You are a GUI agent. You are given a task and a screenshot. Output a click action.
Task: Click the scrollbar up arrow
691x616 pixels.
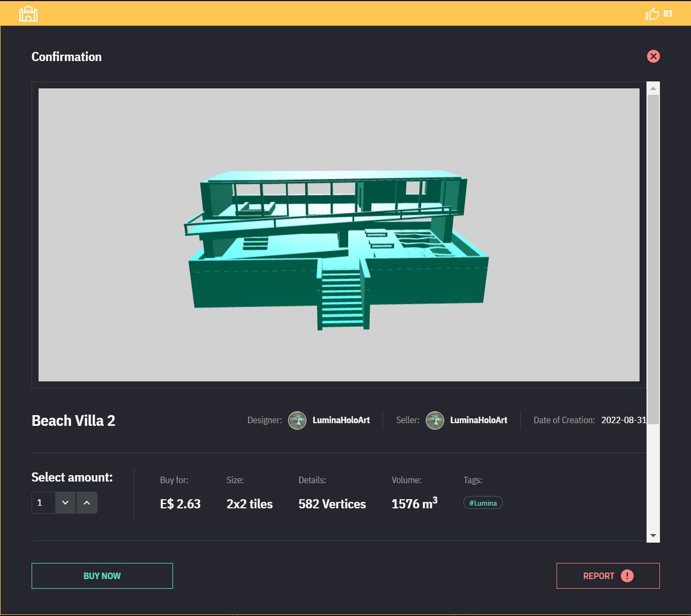pyautogui.click(x=653, y=88)
